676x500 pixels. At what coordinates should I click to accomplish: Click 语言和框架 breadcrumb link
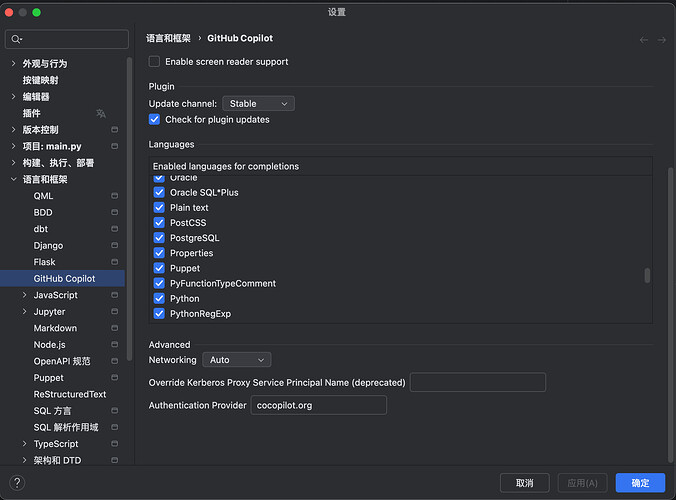click(168, 38)
